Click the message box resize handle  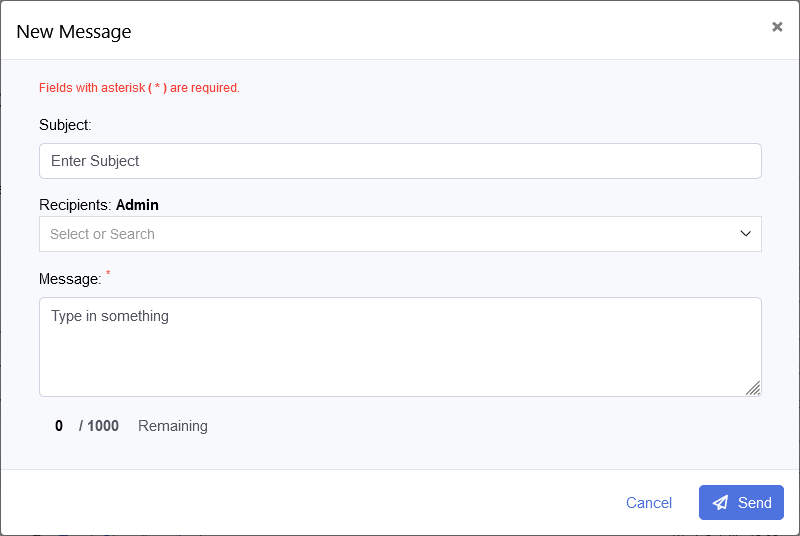point(753,388)
